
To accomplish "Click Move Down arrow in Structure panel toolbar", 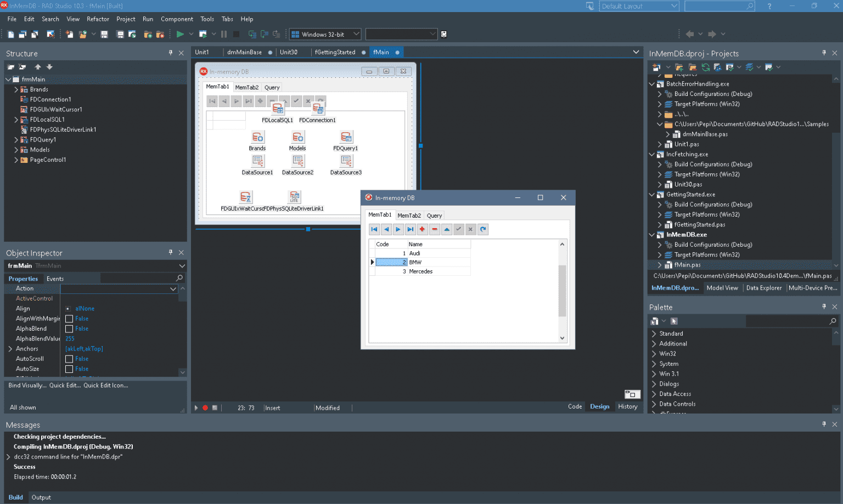I will pyautogui.click(x=49, y=67).
